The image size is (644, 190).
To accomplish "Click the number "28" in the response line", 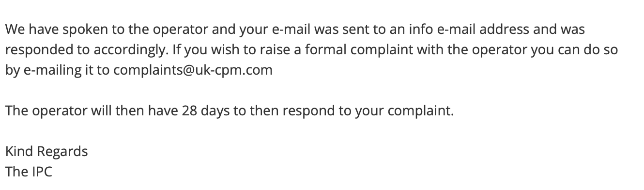I will click(189, 111).
